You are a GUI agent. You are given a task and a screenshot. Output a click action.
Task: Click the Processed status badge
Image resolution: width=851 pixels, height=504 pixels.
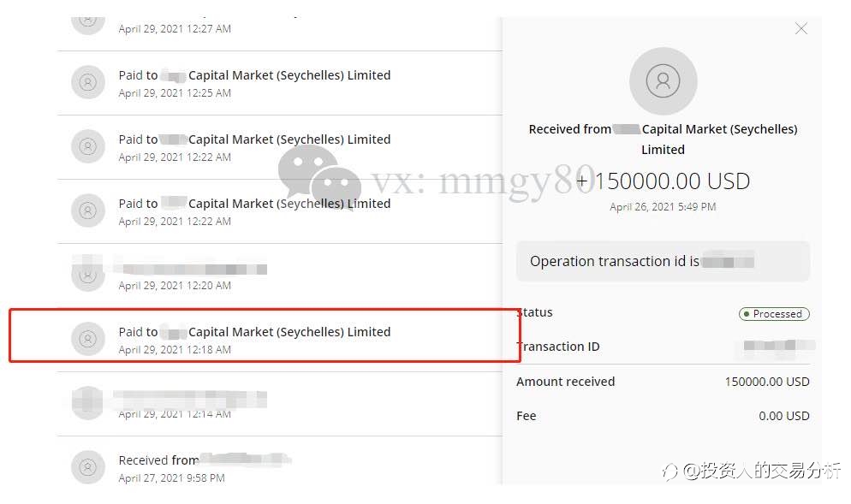click(x=774, y=314)
